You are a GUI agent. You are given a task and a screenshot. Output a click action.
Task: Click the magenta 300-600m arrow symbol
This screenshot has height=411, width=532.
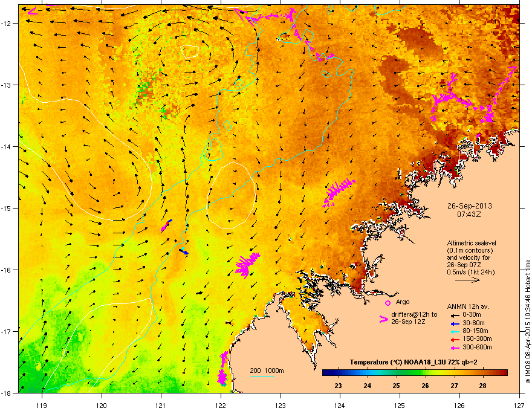(454, 348)
